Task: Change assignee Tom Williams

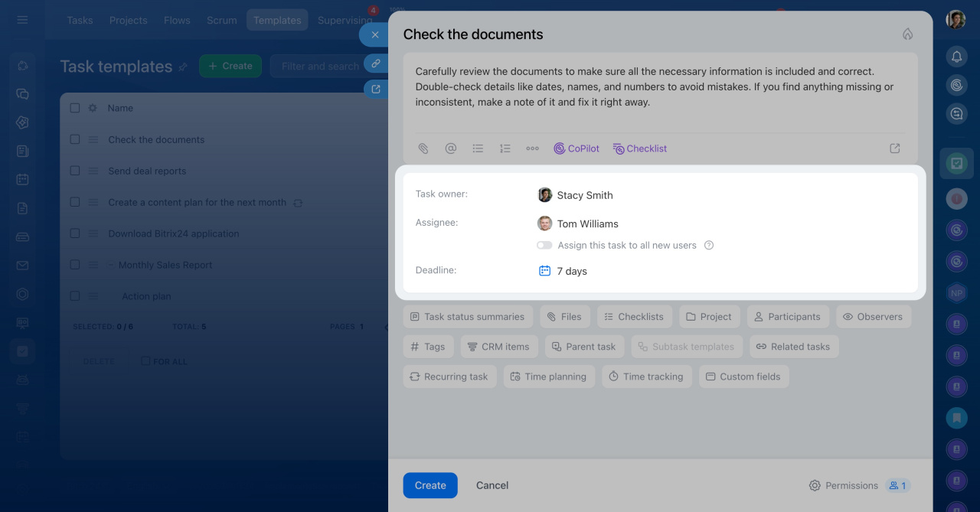Action: 587,223
